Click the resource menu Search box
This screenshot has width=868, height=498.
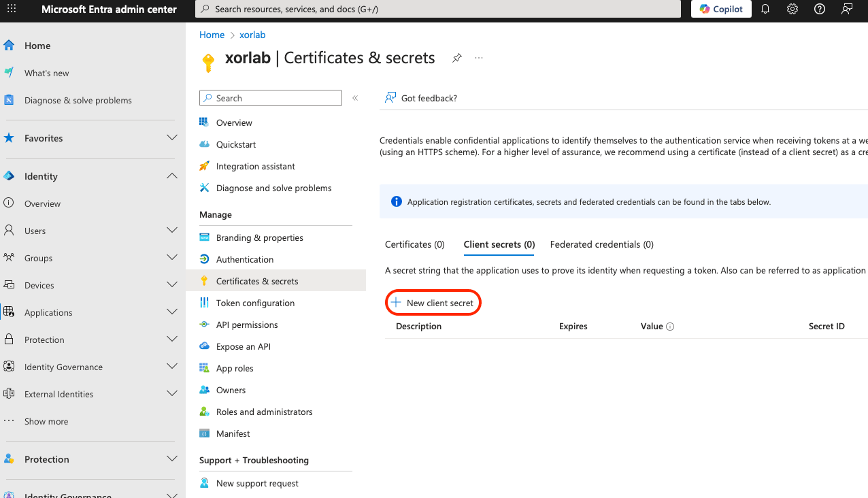271,98
